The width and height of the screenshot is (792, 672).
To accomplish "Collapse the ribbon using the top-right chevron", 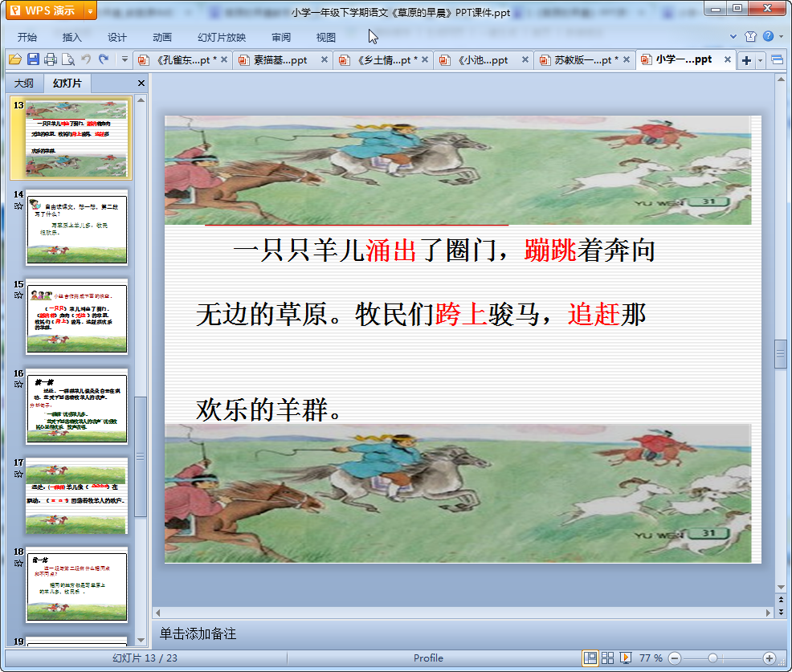I will pyautogui.click(x=733, y=36).
